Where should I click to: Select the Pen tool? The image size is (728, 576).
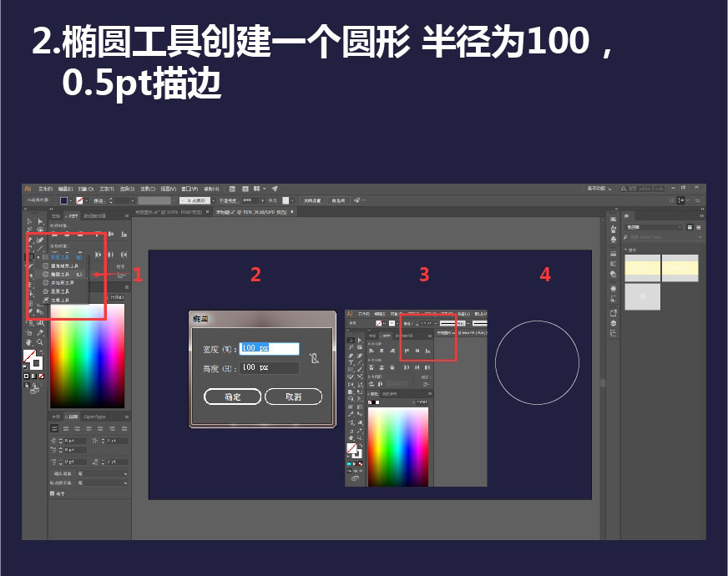(30, 240)
